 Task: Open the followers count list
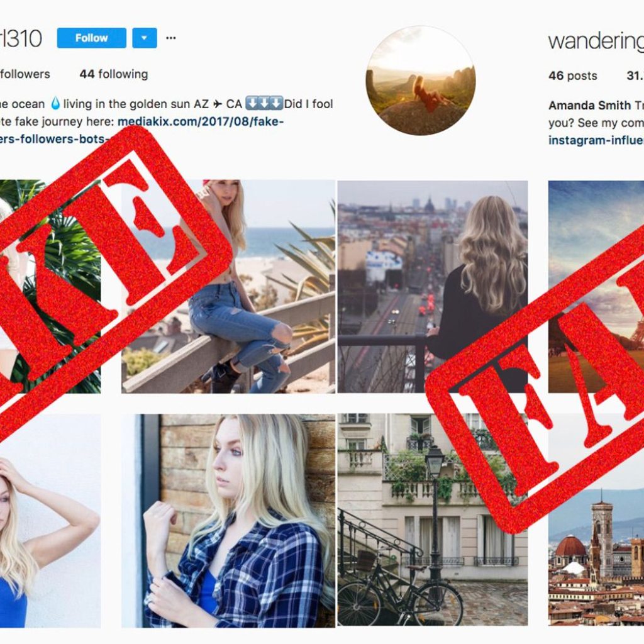[x=25, y=74]
